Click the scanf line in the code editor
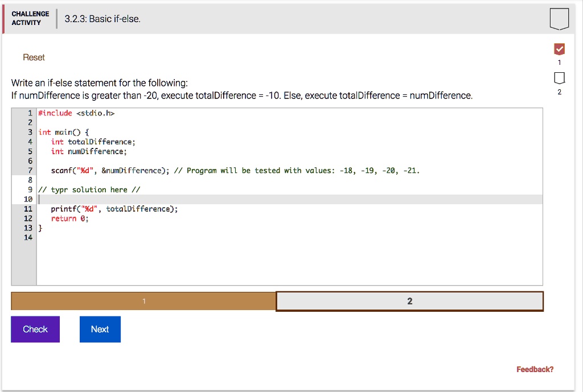The image size is (583, 392). (142, 170)
